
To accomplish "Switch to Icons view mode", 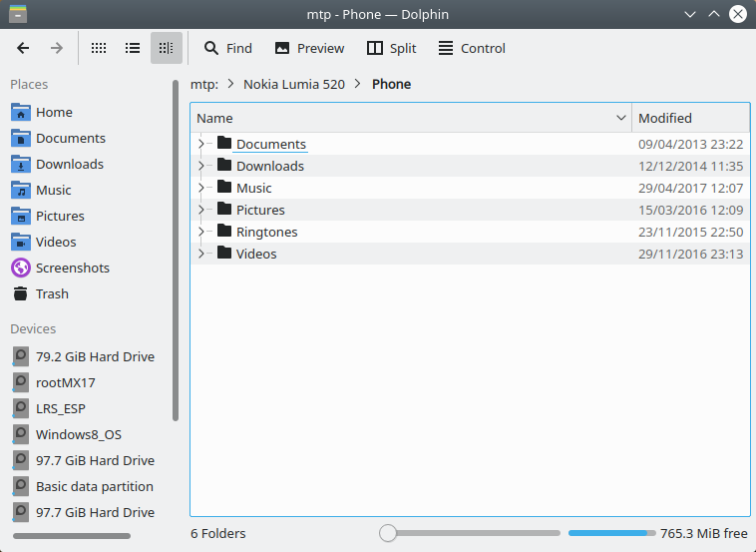I will [99, 48].
